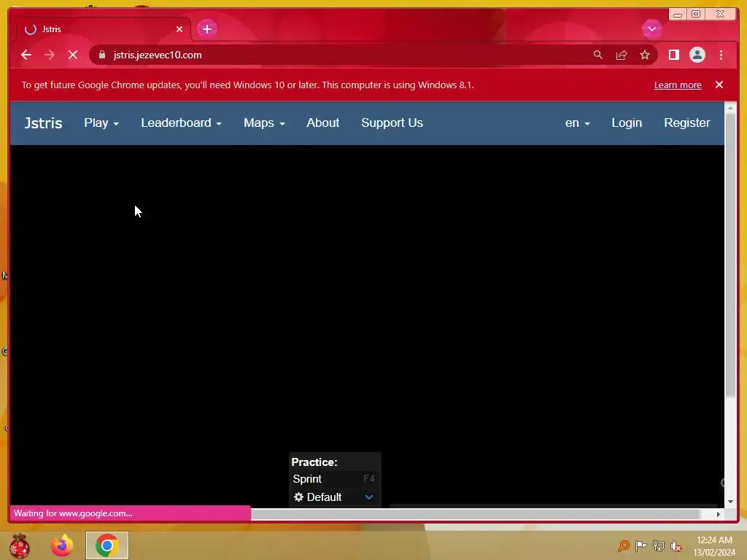Click the Chrome taskbar icon
Image resolution: width=747 pixels, height=560 pixels.
pyautogui.click(x=107, y=545)
